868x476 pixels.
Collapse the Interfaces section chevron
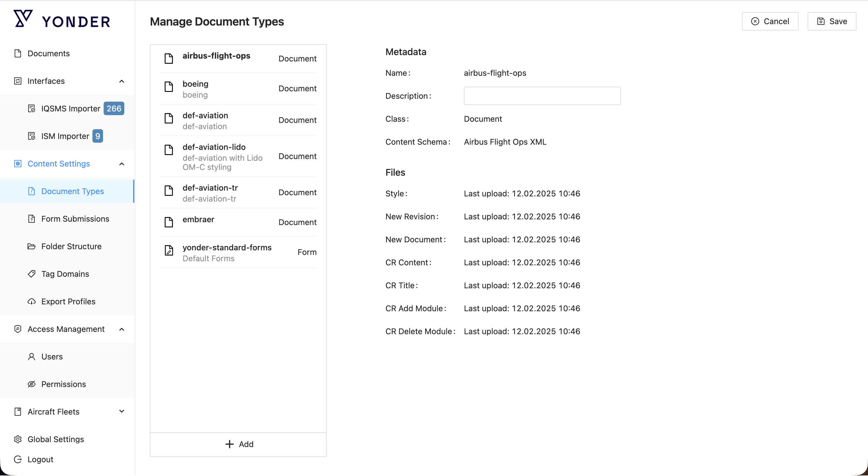tap(122, 81)
